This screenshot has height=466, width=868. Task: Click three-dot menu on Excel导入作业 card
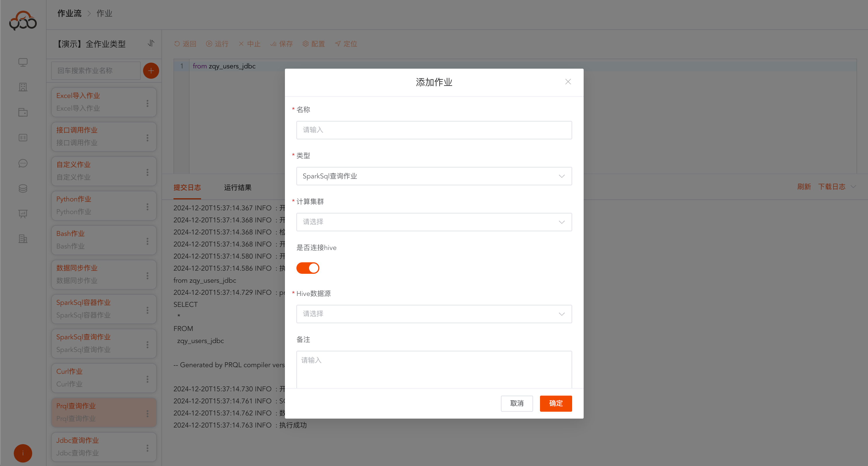tap(147, 103)
